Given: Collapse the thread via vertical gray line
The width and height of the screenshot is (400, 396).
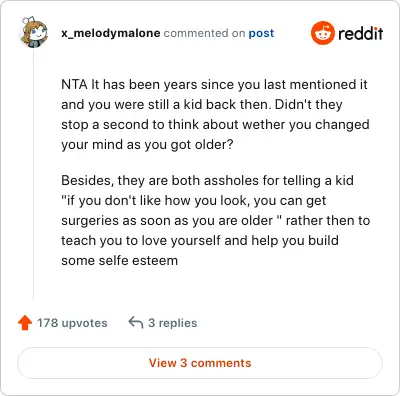Looking at the screenshot, I should point(34,174).
